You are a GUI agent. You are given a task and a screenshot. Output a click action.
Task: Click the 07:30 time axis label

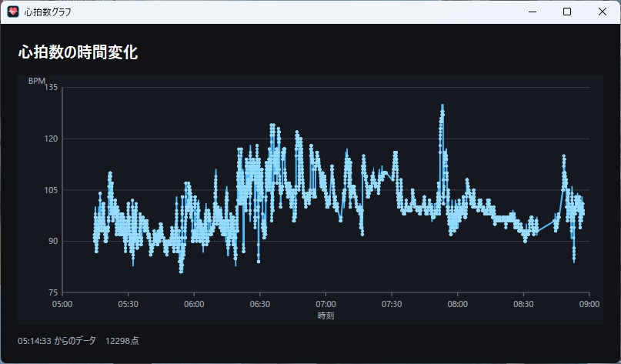392,304
